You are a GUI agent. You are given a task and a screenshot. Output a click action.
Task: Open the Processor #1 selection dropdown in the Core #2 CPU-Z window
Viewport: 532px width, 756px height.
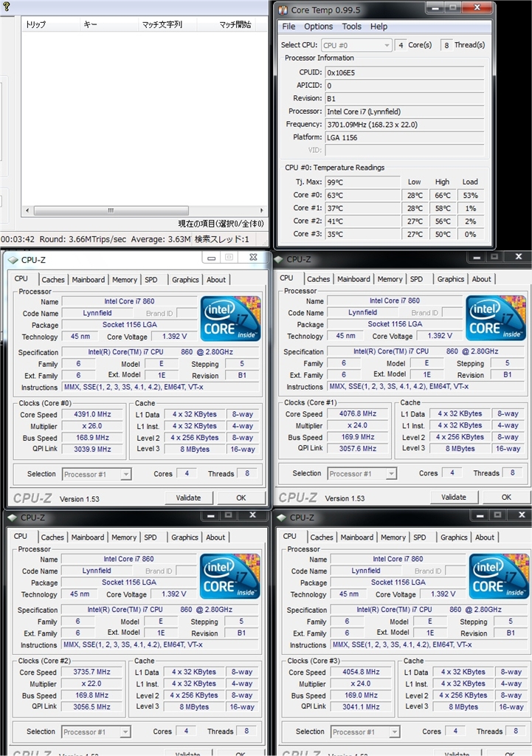click(96, 732)
